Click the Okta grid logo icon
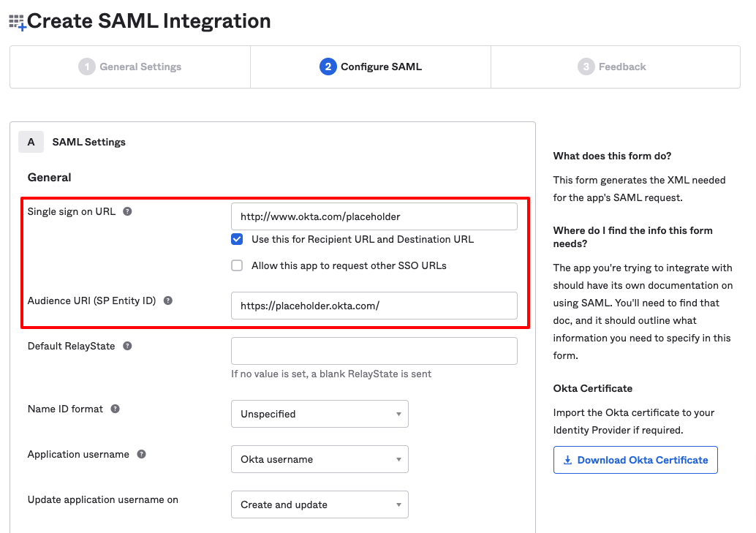Viewport: 756px width, 533px height. (16, 20)
